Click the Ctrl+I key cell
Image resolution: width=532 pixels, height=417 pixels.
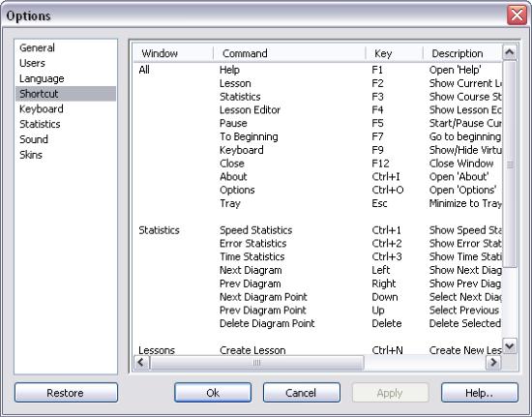pos(386,177)
